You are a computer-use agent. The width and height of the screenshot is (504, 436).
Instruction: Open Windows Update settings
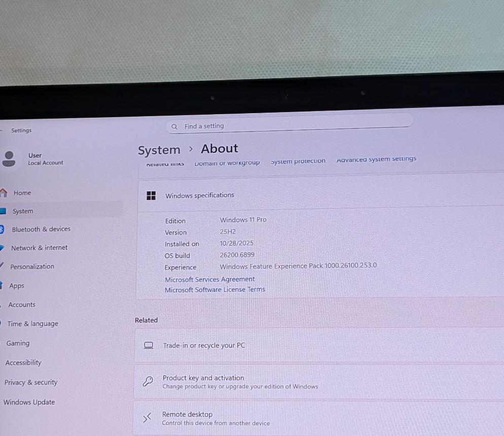click(29, 402)
